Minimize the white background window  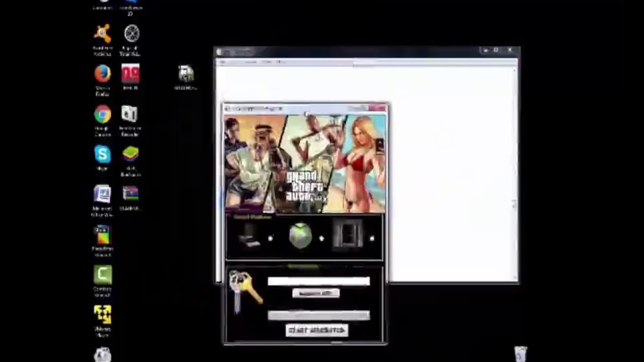[x=485, y=50]
